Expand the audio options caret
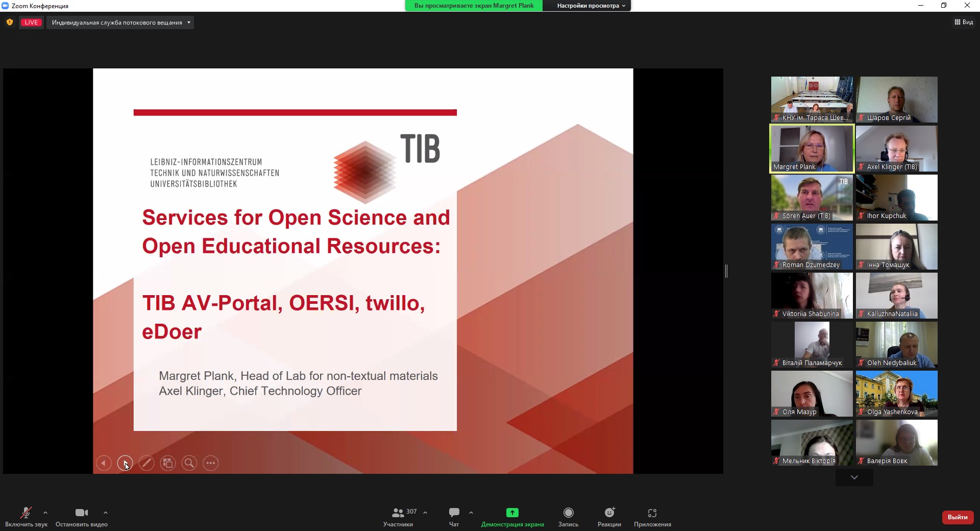Viewport: 980px width, 531px height. pyautogui.click(x=45, y=513)
